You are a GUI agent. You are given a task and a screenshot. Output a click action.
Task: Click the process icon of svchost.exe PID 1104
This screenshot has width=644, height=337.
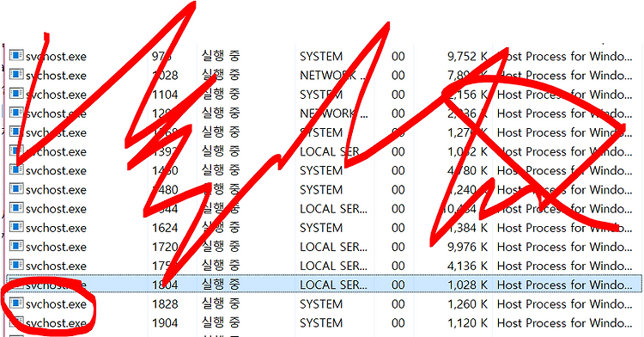[x=16, y=94]
